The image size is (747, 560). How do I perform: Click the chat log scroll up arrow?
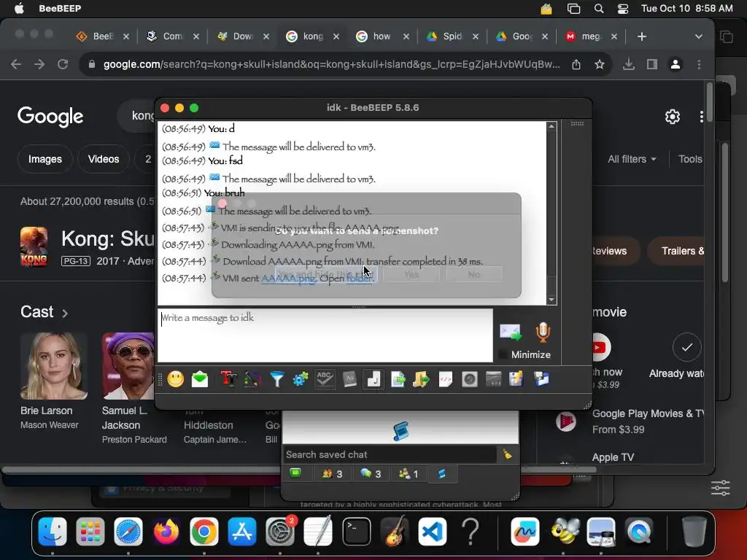pyautogui.click(x=551, y=126)
